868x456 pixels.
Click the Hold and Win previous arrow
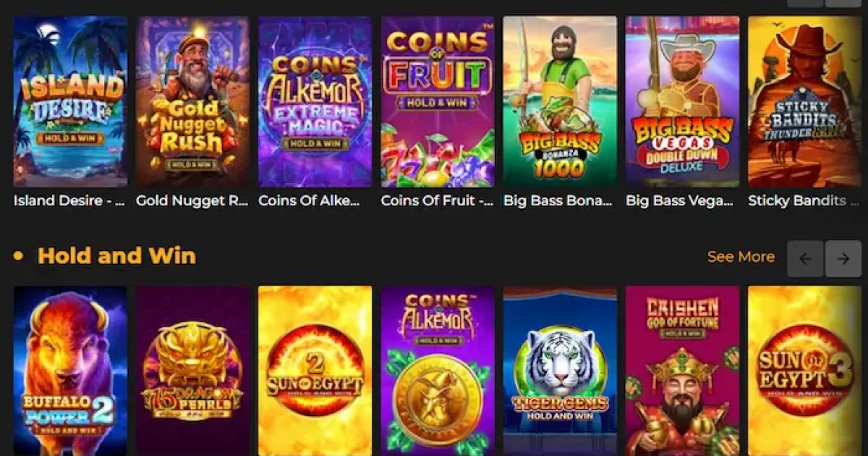805,258
